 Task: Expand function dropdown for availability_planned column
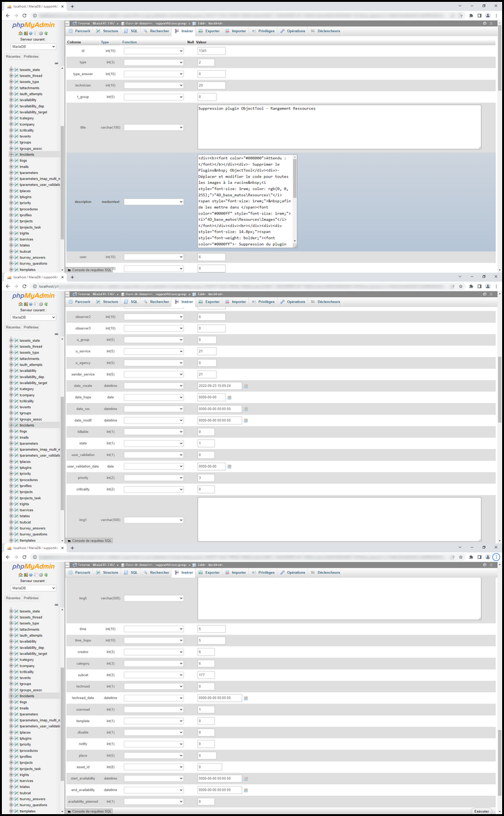click(x=154, y=802)
